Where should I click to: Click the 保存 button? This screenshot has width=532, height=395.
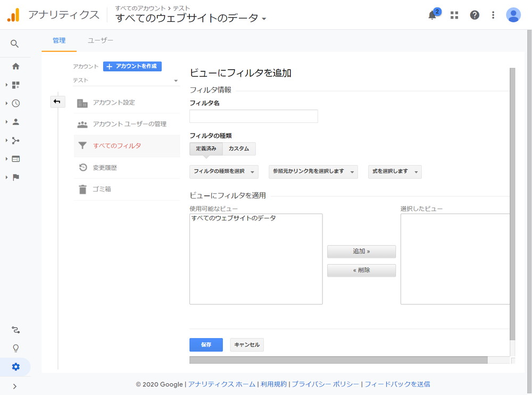(206, 345)
